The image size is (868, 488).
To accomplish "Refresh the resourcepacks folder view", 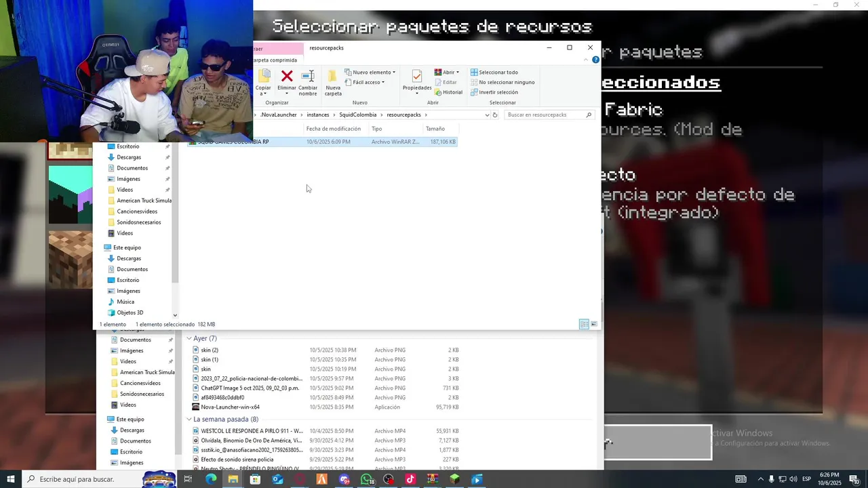I will 495,115.
